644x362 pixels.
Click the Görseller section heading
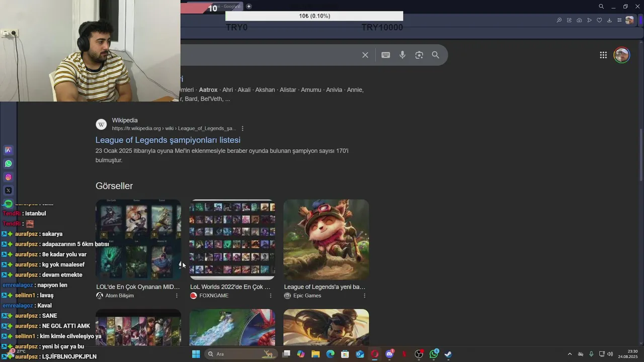(114, 186)
